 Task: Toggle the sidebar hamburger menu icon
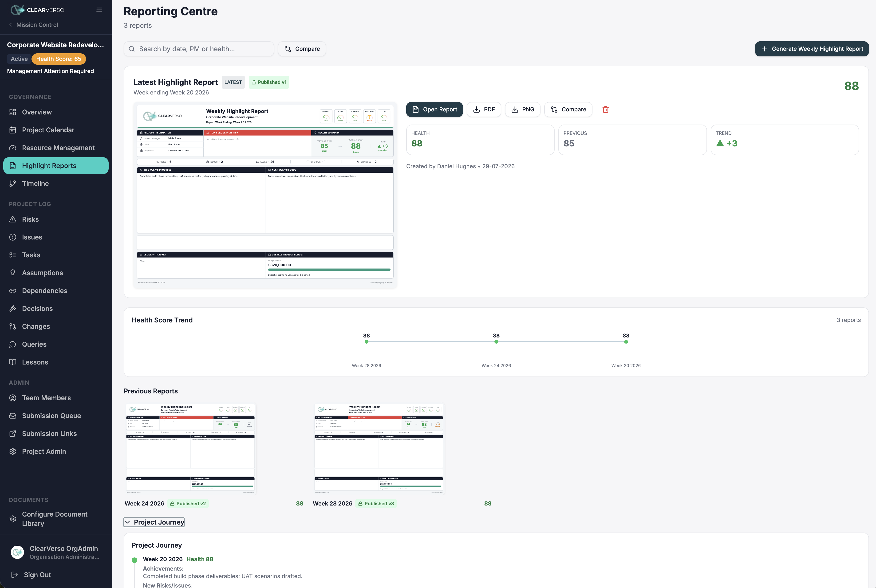(99, 10)
